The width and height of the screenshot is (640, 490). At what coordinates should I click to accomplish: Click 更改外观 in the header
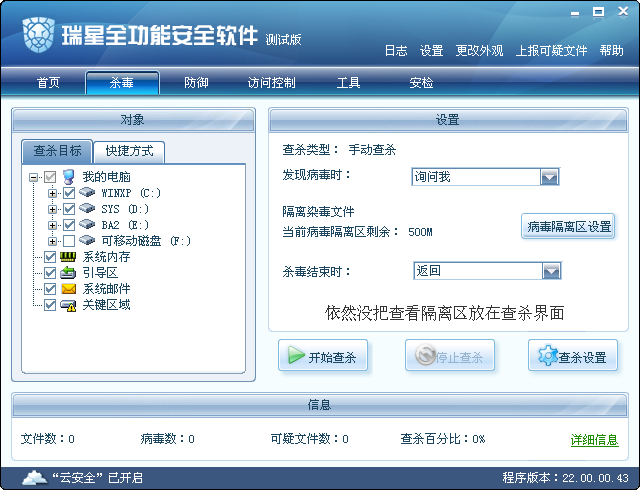pos(479,51)
